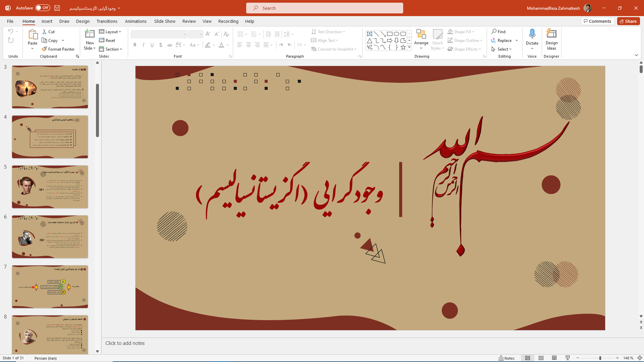Click the Share button
Image resolution: width=644 pixels, height=362 pixels.
(x=628, y=21)
